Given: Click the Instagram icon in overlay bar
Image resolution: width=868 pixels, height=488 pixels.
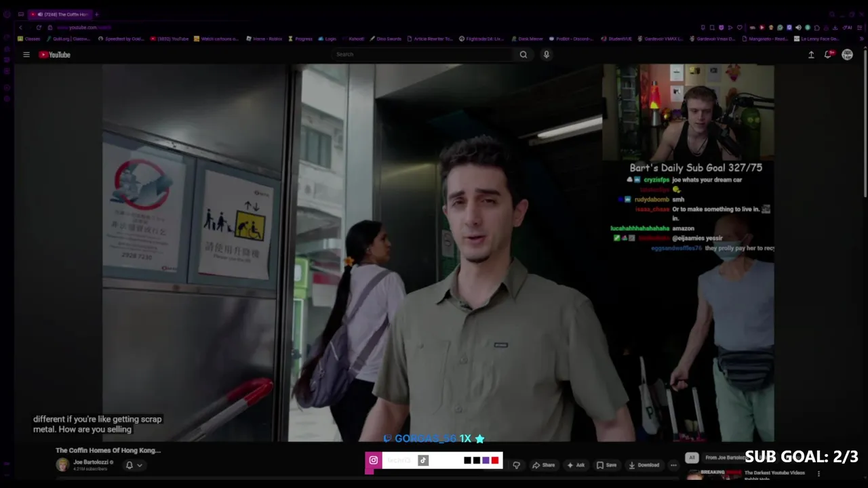Looking at the screenshot, I should 373,460.
